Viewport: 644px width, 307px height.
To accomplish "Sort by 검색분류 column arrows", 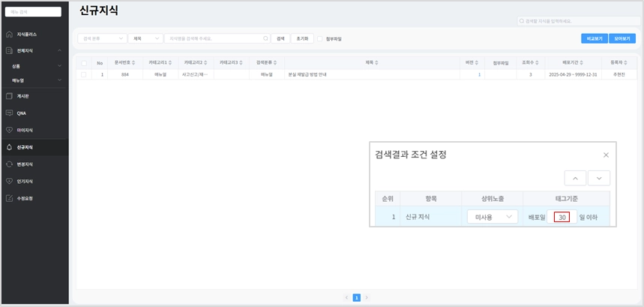I will [x=275, y=63].
